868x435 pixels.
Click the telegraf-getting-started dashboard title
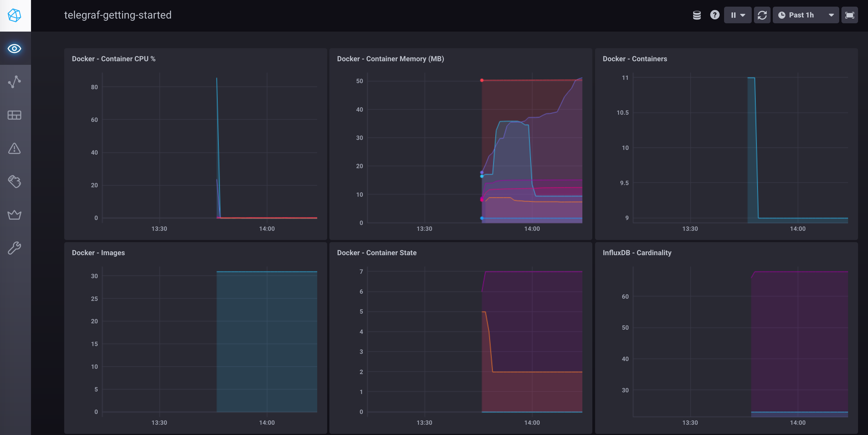tap(118, 15)
